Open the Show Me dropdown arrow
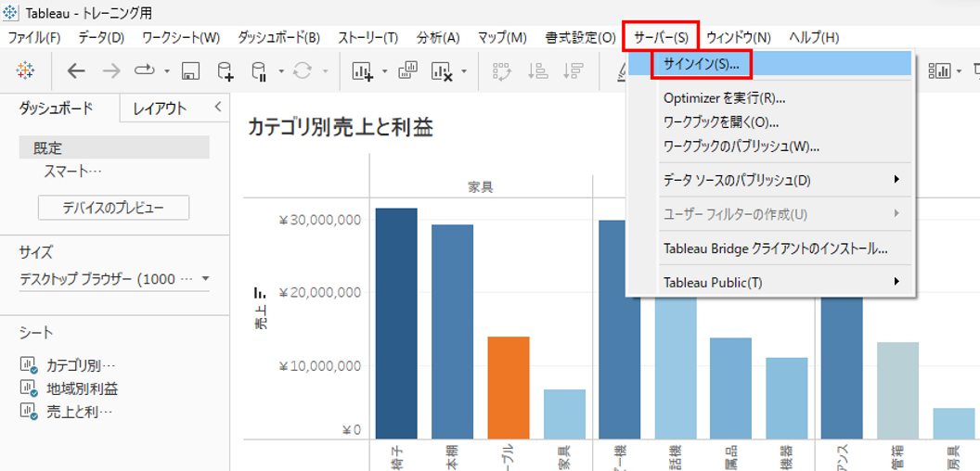980x471 pixels. point(960,71)
